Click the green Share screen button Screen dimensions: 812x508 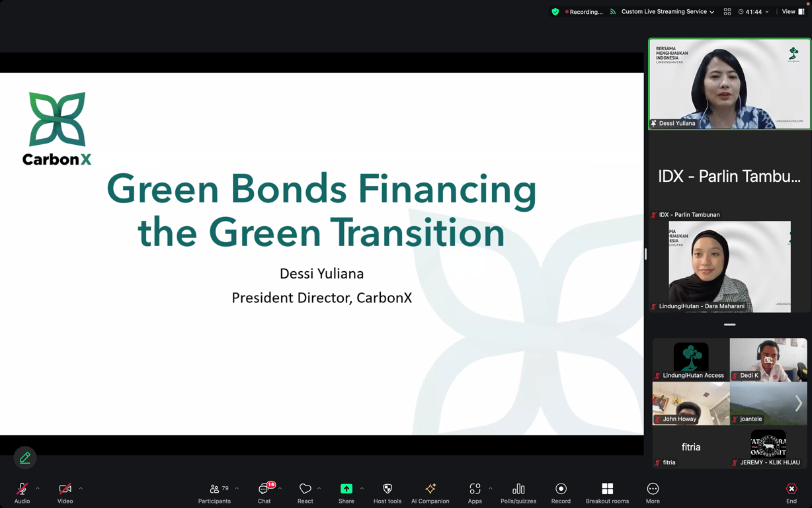pyautogui.click(x=346, y=493)
